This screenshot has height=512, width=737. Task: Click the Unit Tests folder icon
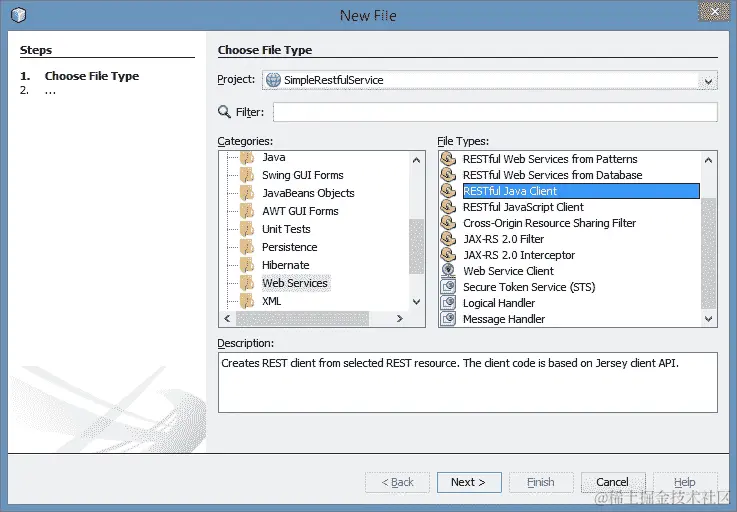pyautogui.click(x=247, y=229)
